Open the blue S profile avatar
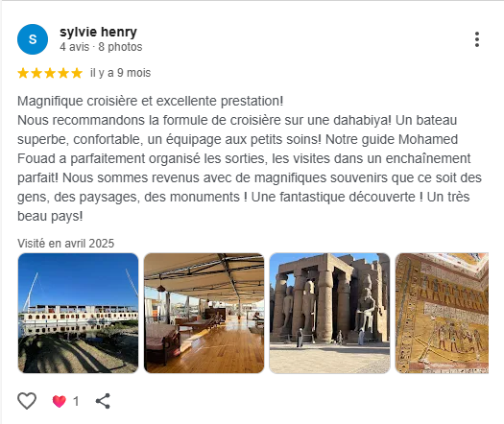This screenshot has width=504, height=424. 33,39
